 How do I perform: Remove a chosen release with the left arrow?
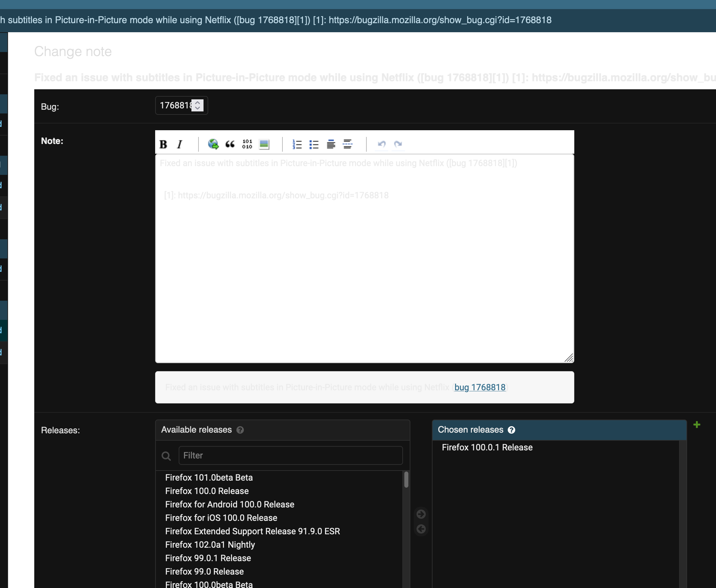point(421,529)
